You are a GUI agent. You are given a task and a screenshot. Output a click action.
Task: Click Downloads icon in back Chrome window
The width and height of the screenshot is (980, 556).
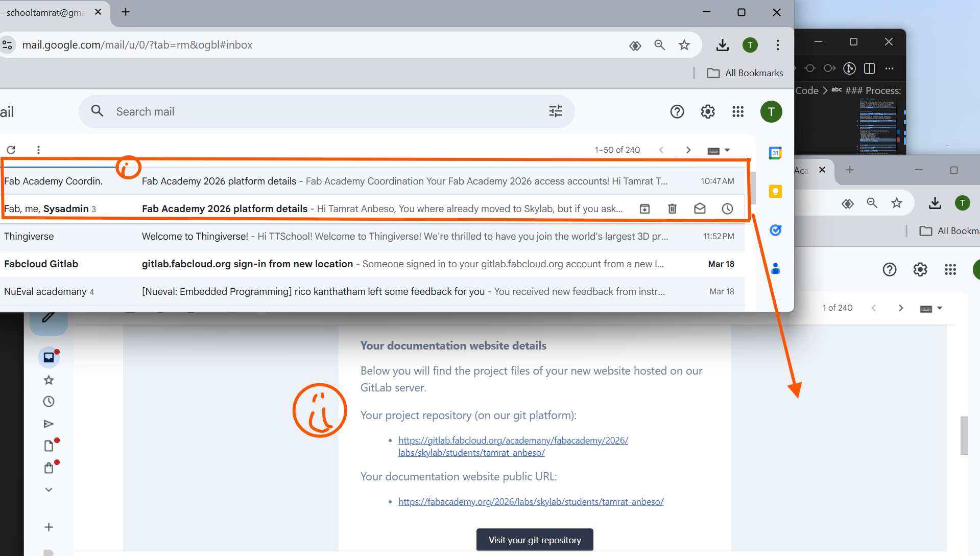pyautogui.click(x=935, y=203)
